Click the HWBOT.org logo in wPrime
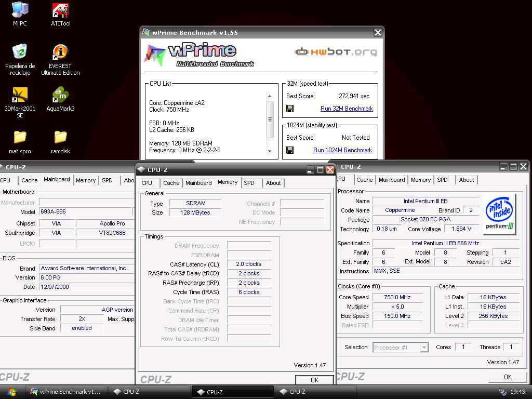 tap(336, 52)
